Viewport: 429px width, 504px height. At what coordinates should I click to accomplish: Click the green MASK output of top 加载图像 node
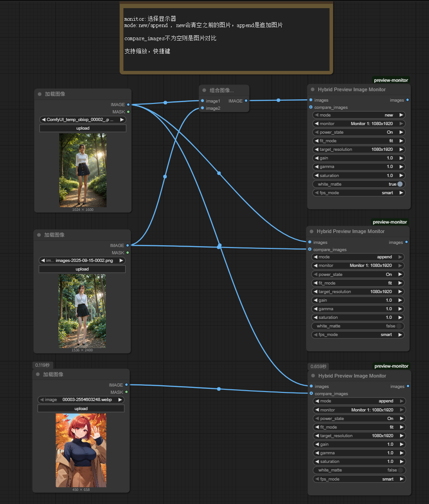point(128,112)
